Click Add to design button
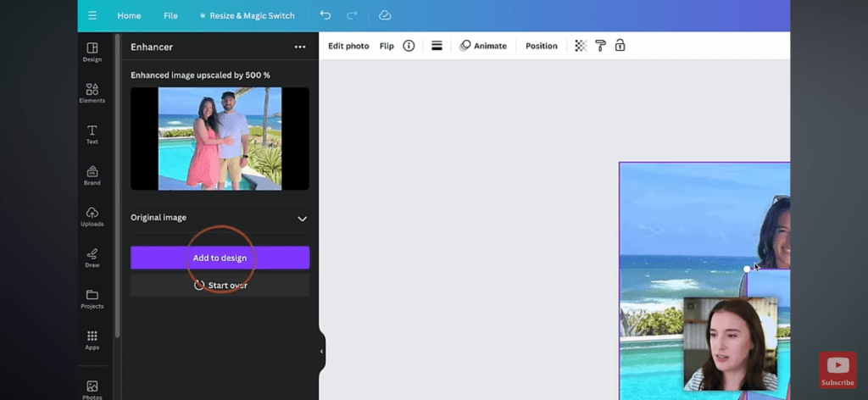This screenshot has width=868, height=400. (x=220, y=258)
